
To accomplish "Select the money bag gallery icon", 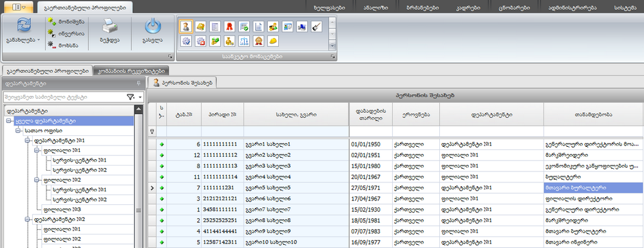I will pos(229,41).
